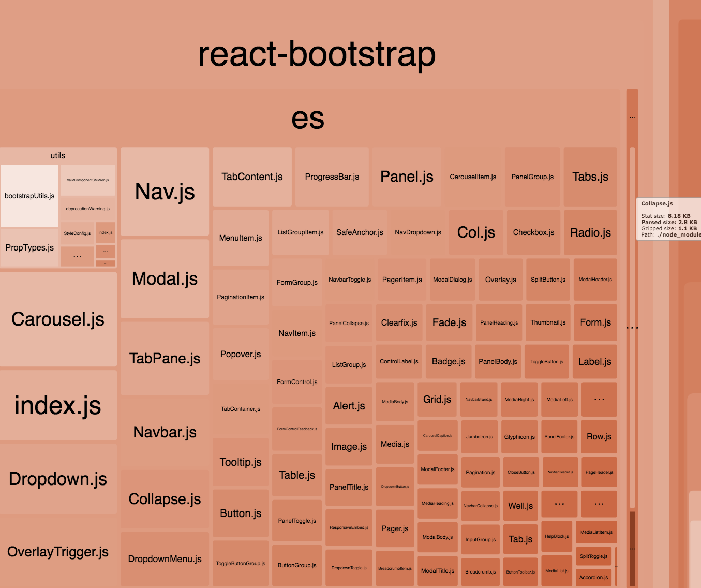Select the Navbar.js tile
Screen dimensions: 701x588
pos(165,432)
